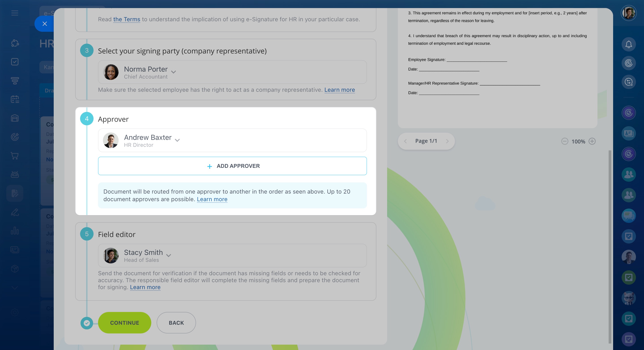Click the BACK button
The image size is (644, 350).
(x=176, y=322)
